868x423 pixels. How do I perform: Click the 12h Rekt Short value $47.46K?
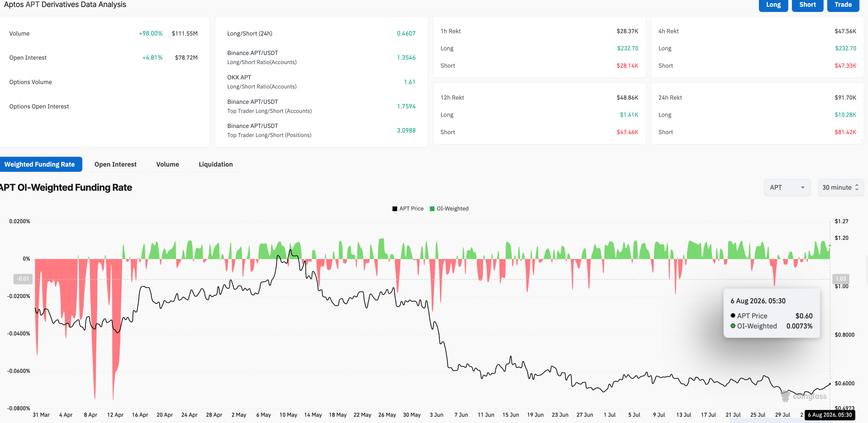point(627,132)
